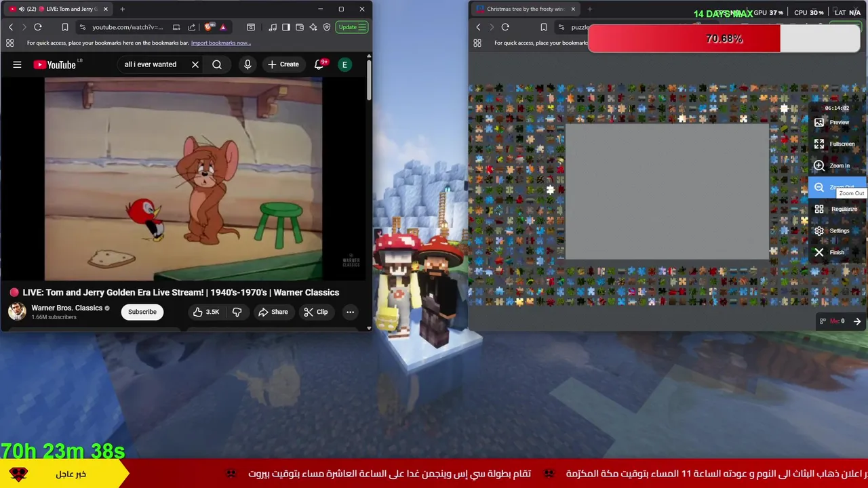Viewport: 868px width, 488px height.
Task: Open Warner Bros. Classics channel avatar
Action: (17, 312)
